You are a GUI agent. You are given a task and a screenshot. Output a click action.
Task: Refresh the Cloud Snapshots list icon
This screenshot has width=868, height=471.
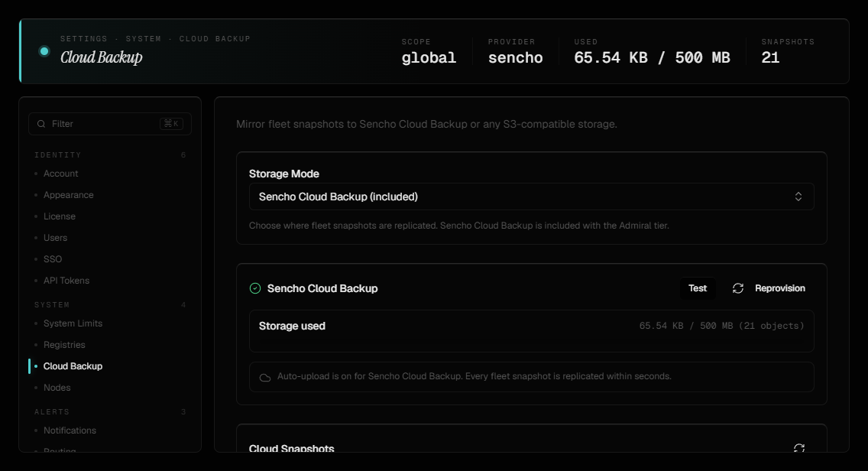[798, 448]
